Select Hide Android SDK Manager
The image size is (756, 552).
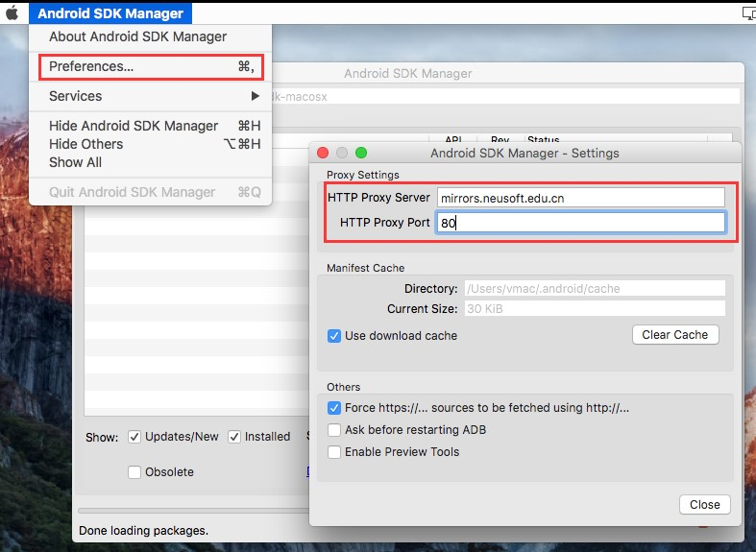[x=151, y=126]
